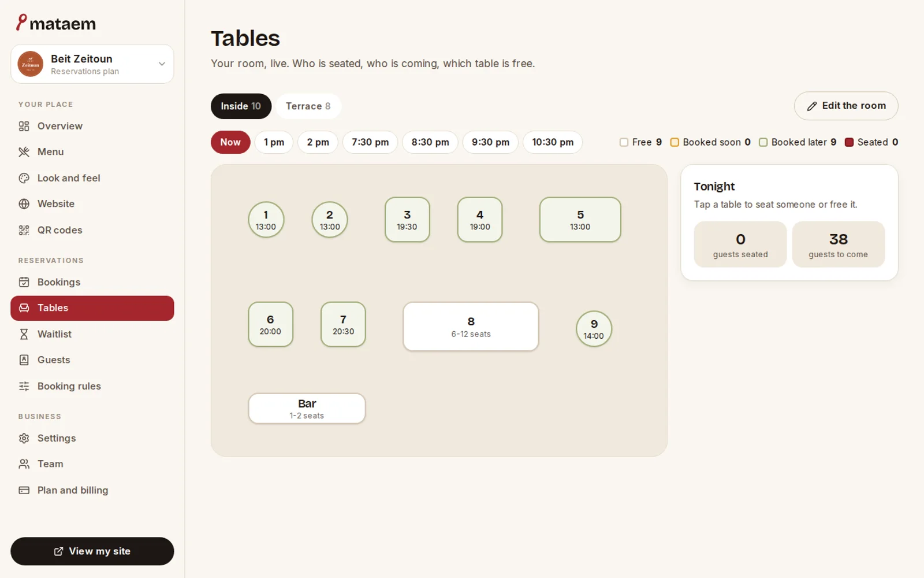
Task: Click the guests to come card
Action: 839,244
